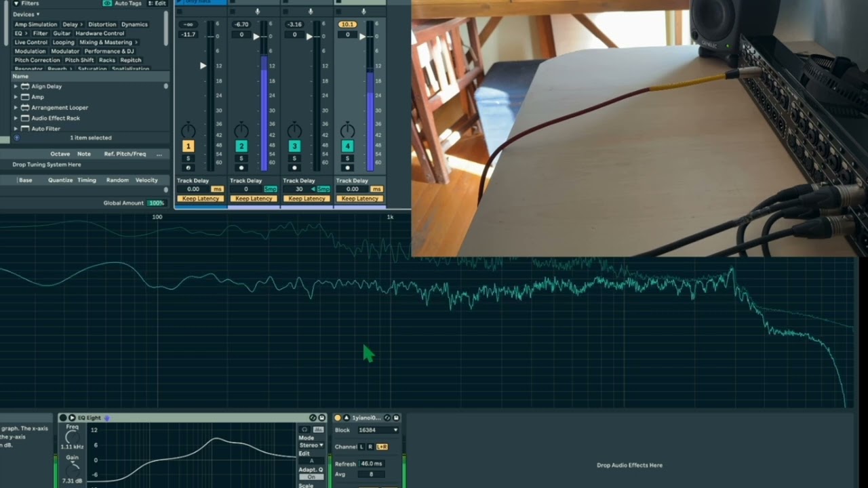This screenshot has width=868, height=488.
Task: Select the Repitch tag
Action: pos(131,60)
